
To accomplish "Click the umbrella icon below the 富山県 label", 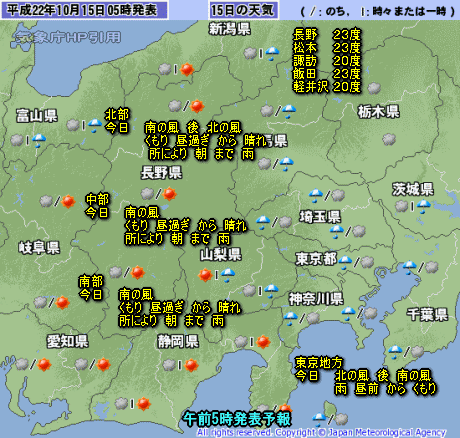I will pyautogui.click(x=39, y=140).
